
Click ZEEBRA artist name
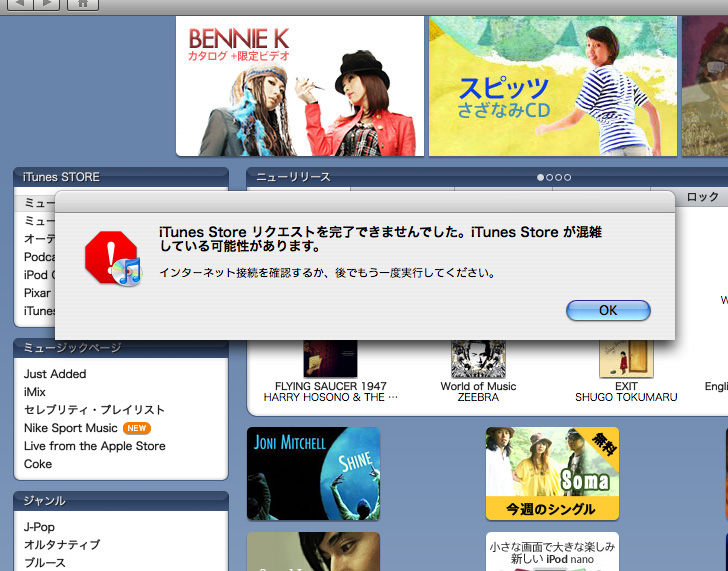point(478,397)
